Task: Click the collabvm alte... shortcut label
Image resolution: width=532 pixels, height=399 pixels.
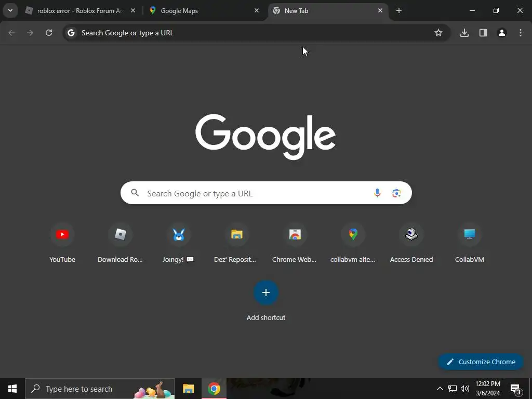Action: pyautogui.click(x=353, y=260)
